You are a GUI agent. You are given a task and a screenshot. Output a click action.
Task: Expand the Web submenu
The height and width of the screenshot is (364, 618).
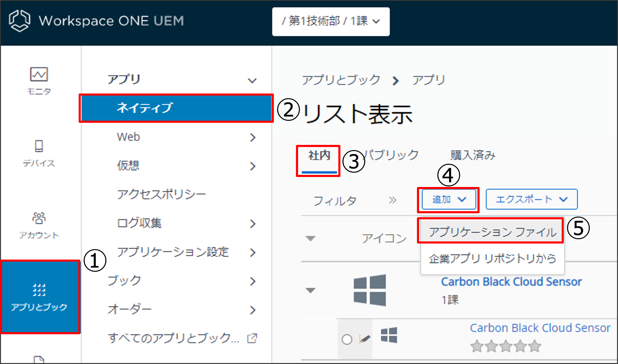[253, 138]
